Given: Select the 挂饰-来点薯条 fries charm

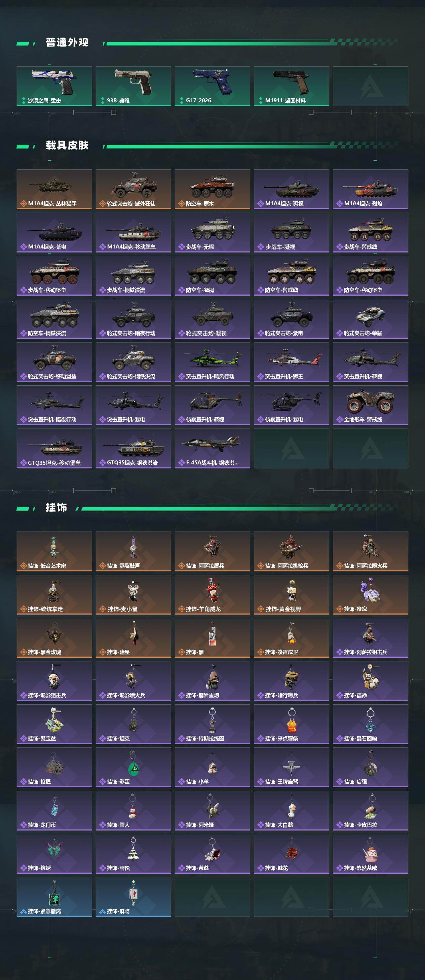Looking at the screenshot, I should click(x=292, y=724).
